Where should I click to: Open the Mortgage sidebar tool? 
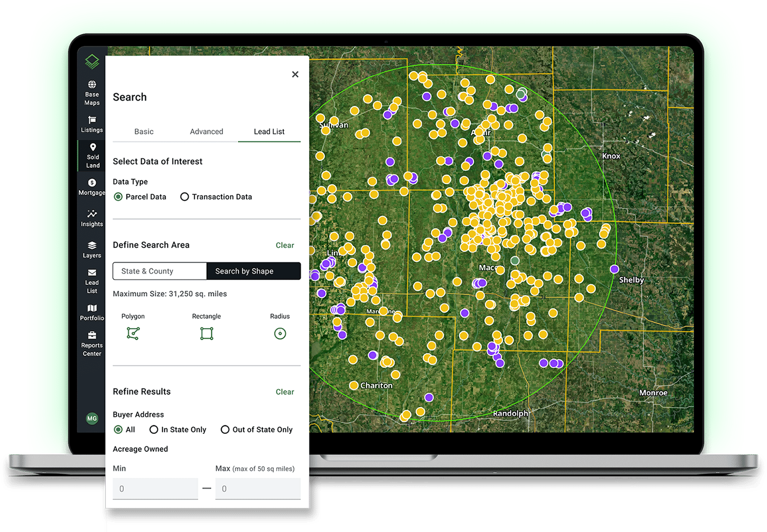pyautogui.click(x=92, y=187)
